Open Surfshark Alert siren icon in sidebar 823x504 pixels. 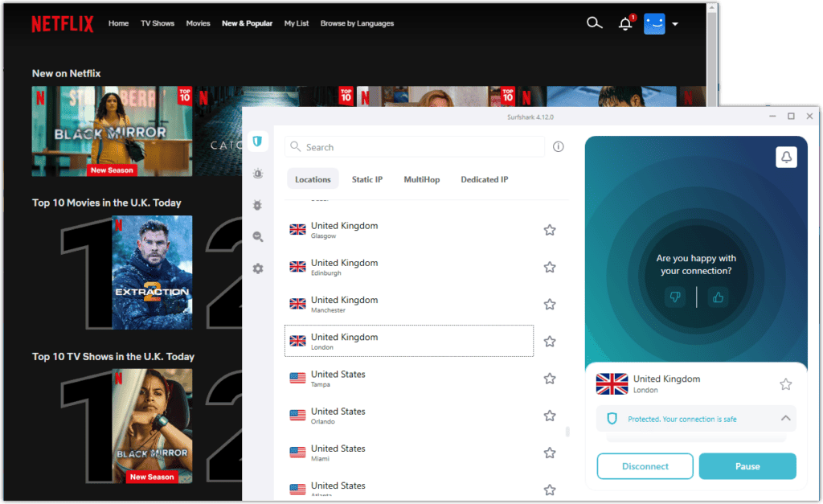[x=257, y=173]
